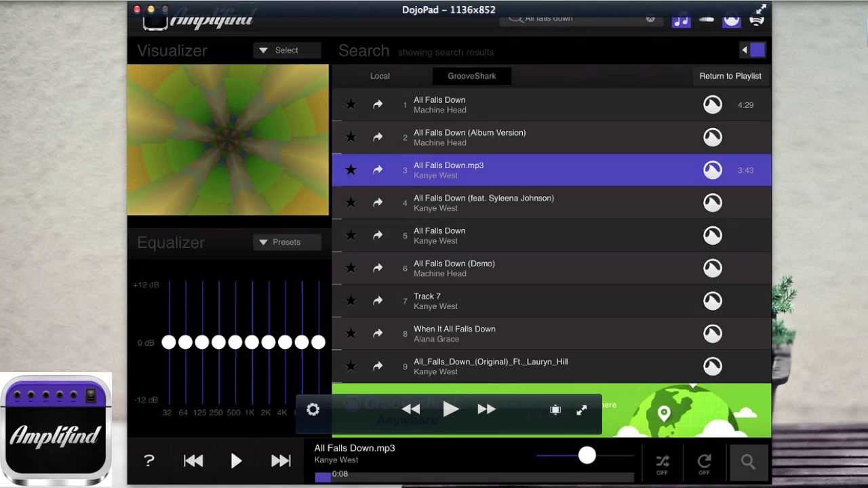The height and width of the screenshot is (488, 868).
Task: Star the 'All Falls Down' 4:29 track
Action: pyautogui.click(x=351, y=104)
